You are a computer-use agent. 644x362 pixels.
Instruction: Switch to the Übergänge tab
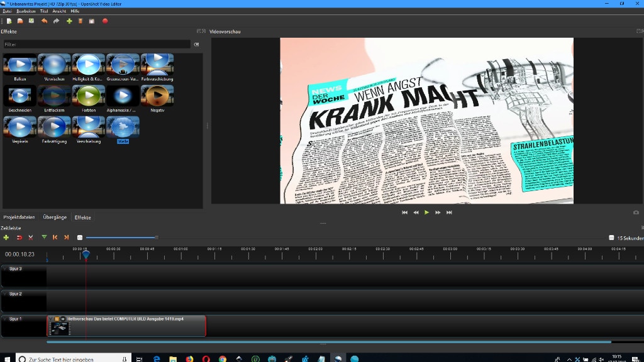[54, 217]
